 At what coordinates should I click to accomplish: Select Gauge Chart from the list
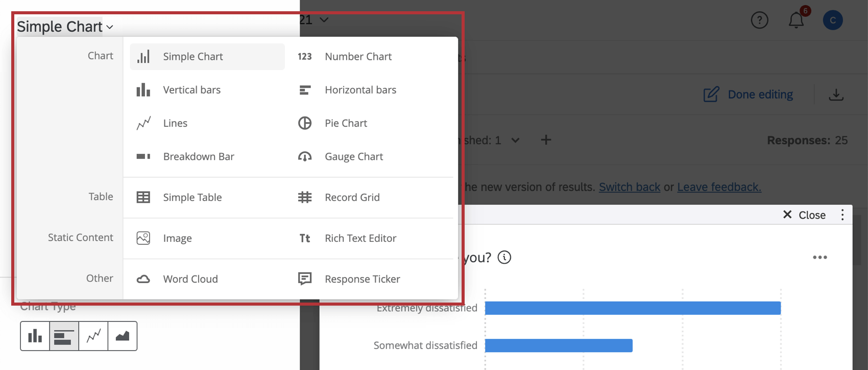353,156
